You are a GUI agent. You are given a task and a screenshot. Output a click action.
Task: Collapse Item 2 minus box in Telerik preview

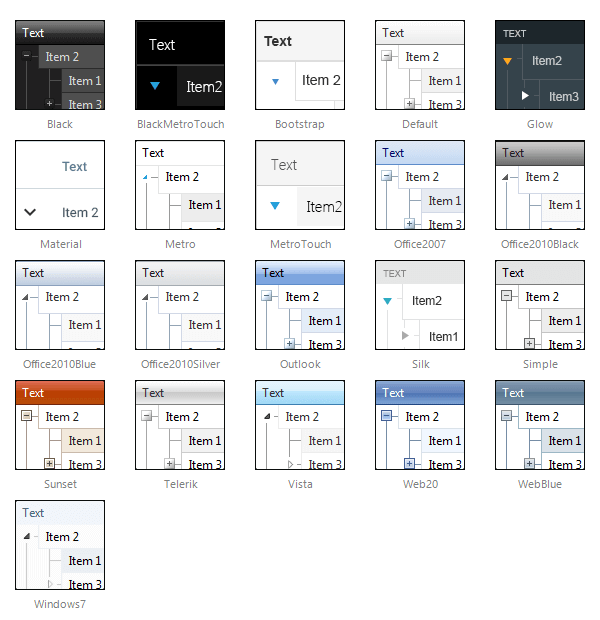coord(146,416)
